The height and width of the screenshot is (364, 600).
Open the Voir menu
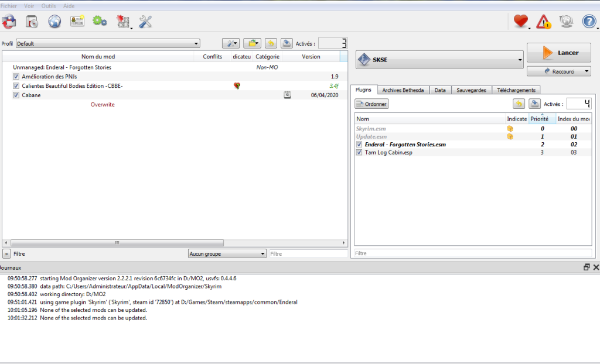[29, 6]
